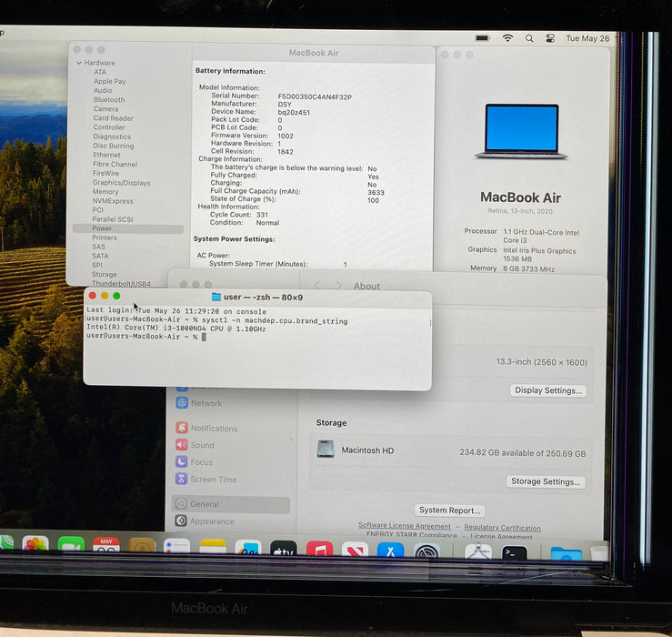Select Storage in Hardware list
672x637 pixels.
coord(105,274)
